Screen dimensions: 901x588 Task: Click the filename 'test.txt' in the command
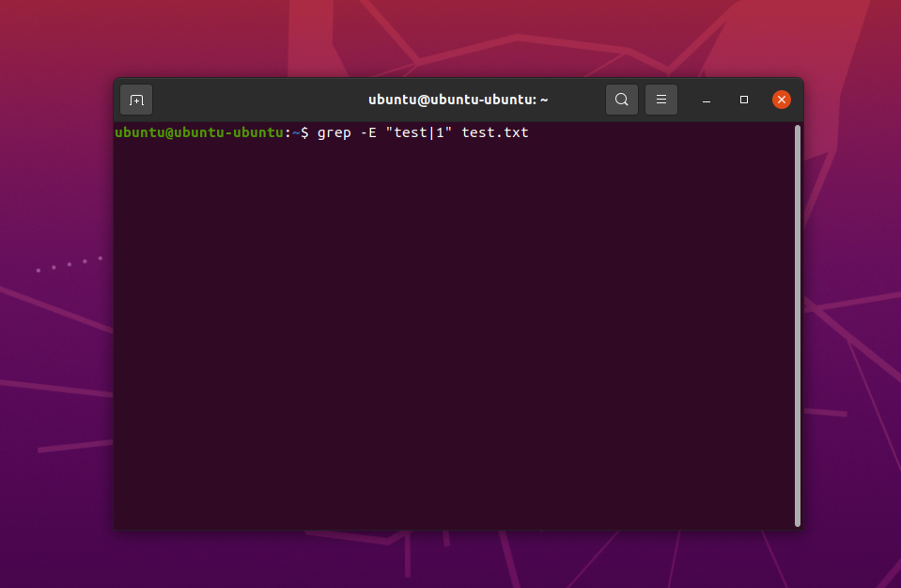click(x=495, y=132)
